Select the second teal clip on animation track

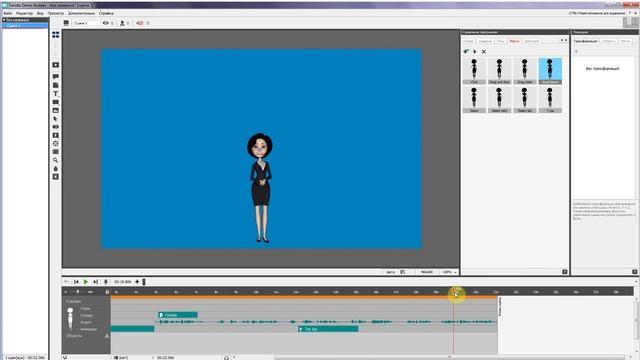pos(329,329)
